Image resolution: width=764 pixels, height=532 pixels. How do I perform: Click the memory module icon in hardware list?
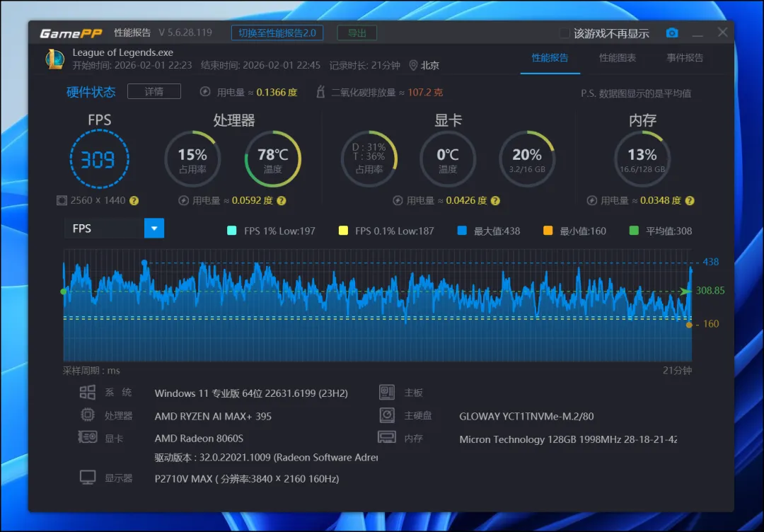[387, 437]
